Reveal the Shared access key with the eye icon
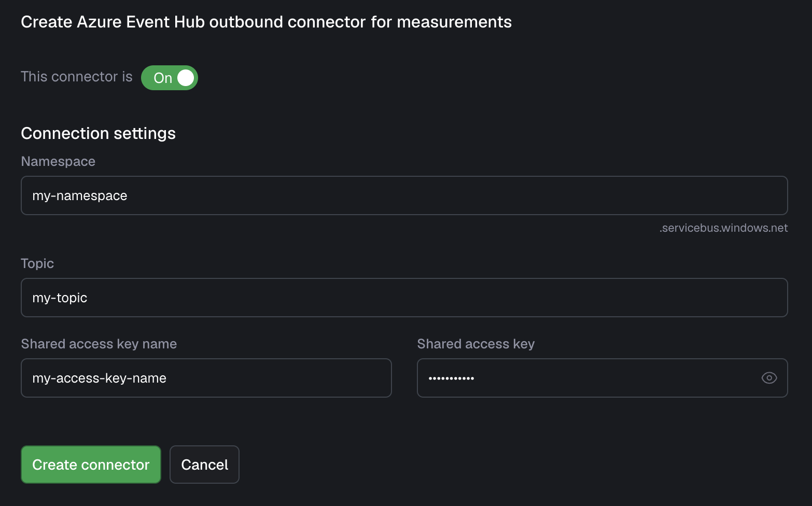This screenshot has width=812, height=506. (769, 378)
